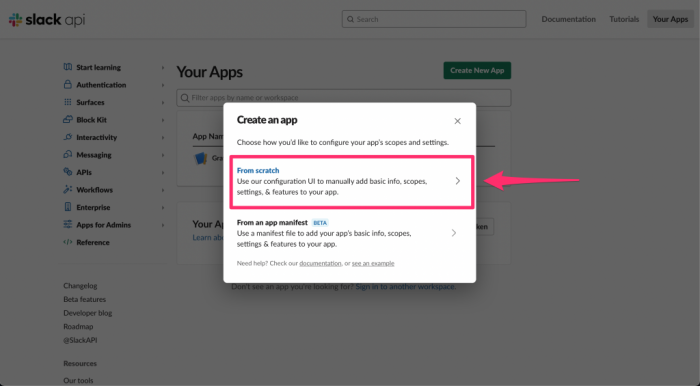700x386 pixels.
Task: Click Sign in to another workspace link
Action: [405, 287]
